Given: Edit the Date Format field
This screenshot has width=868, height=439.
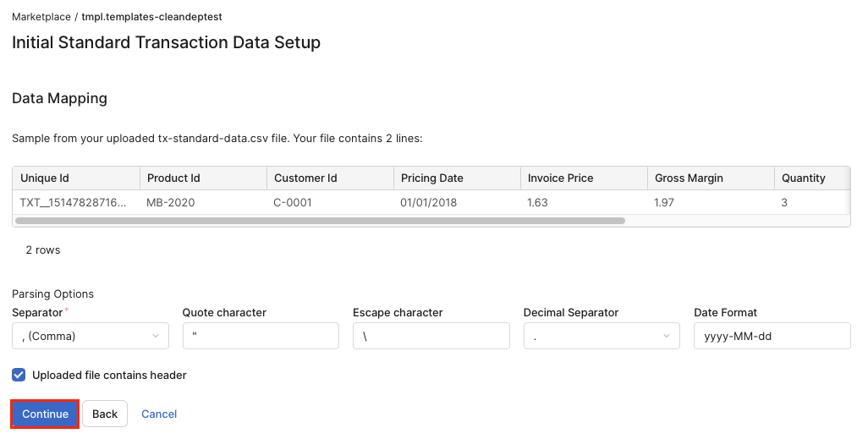Looking at the screenshot, I should [772, 336].
